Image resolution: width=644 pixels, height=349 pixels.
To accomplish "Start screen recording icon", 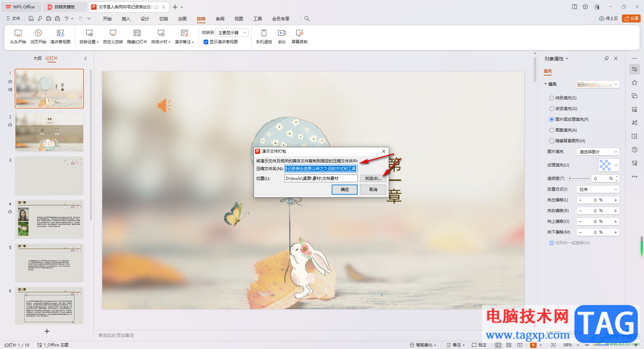I will pyautogui.click(x=300, y=33).
